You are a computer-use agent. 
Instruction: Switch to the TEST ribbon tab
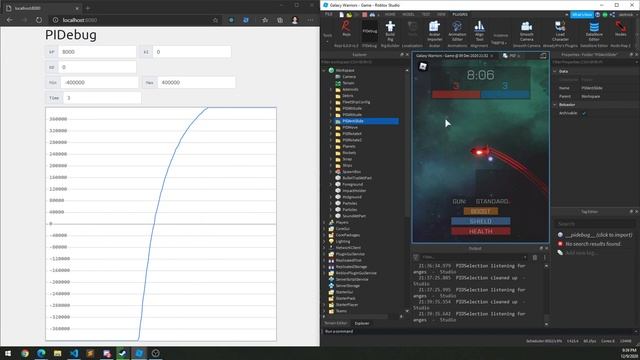point(426,15)
